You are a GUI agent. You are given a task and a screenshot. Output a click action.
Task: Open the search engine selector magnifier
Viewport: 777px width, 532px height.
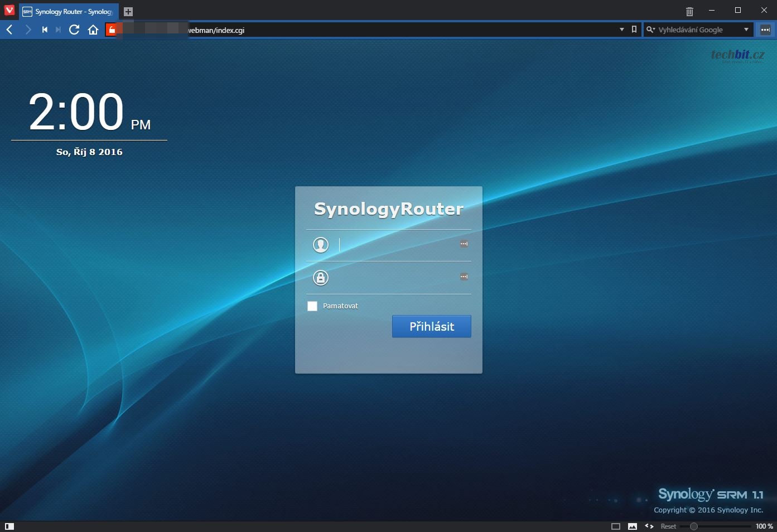(x=650, y=30)
